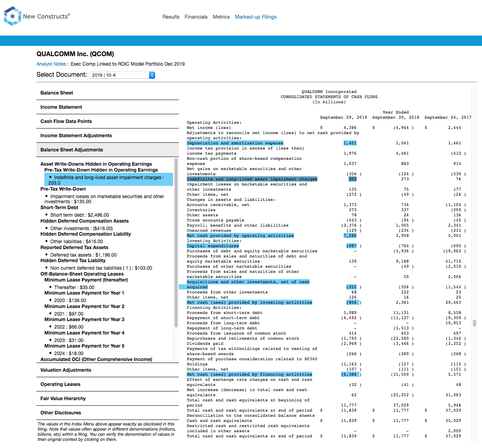Select the Impairment losses on marketable securities $135.00 item
482x448 pixels.
tap(104, 199)
